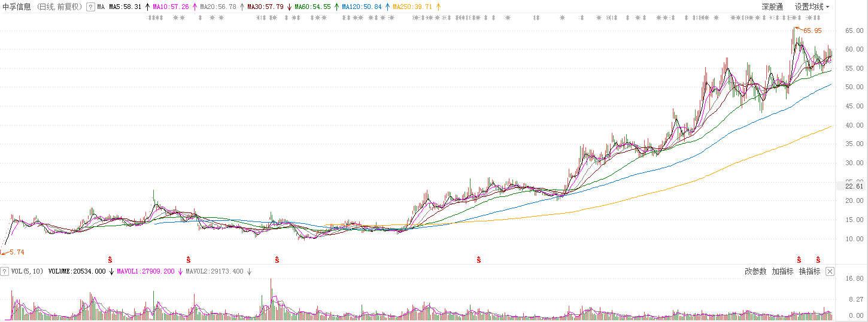This screenshot has height=322, width=868.
Task: Click the leftmost red S marker
Action: pos(110,260)
